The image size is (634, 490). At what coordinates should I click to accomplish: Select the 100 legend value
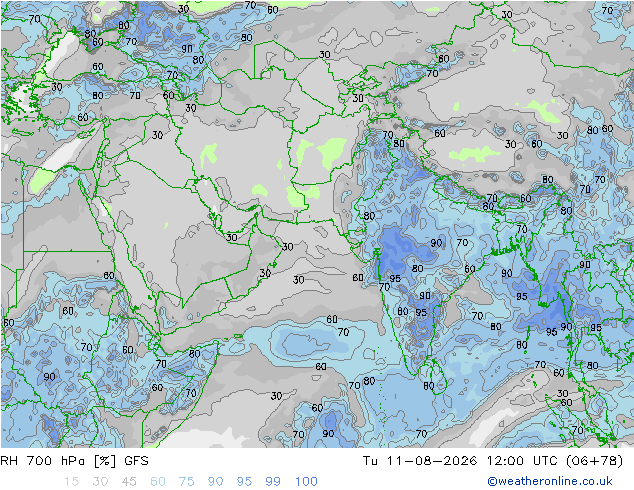point(306,482)
